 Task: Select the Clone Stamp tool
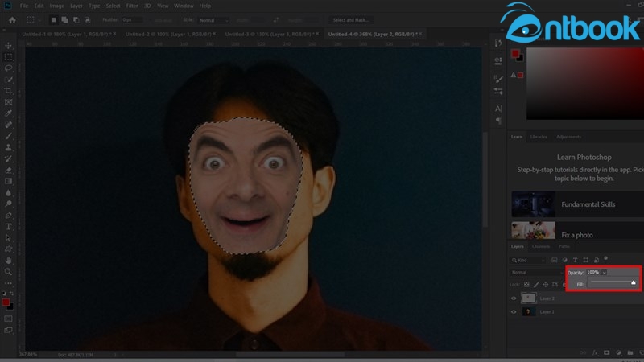click(8, 147)
